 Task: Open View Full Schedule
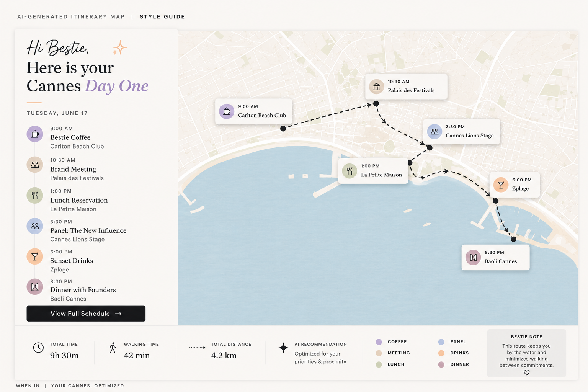coord(86,314)
